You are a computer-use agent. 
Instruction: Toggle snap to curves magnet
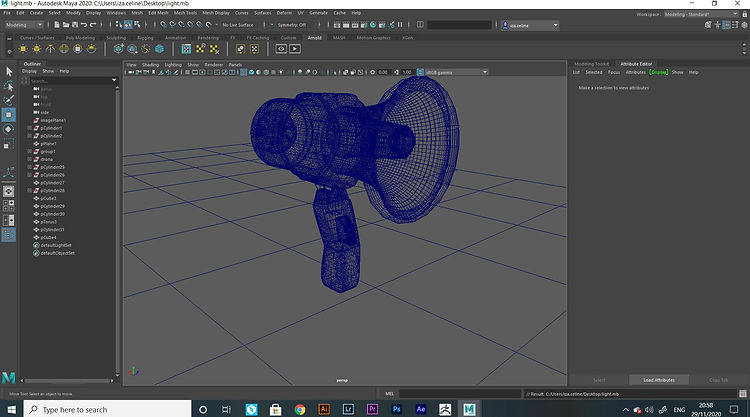click(172, 24)
